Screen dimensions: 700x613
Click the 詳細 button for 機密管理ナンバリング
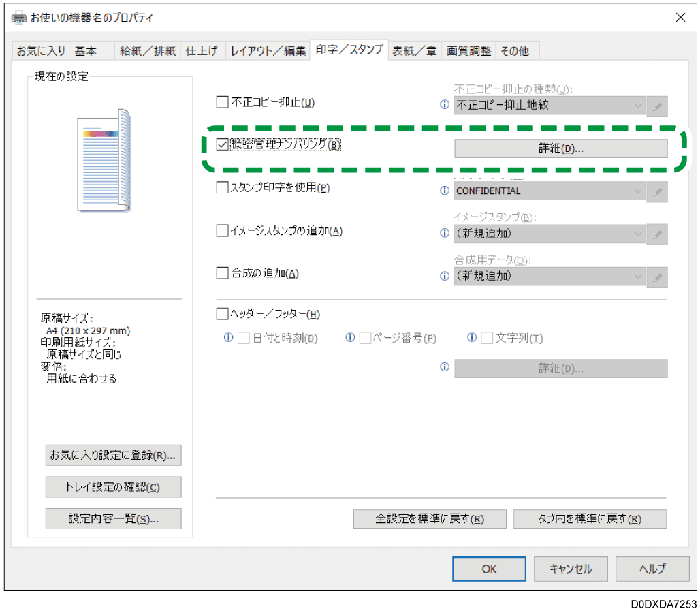[x=560, y=148]
